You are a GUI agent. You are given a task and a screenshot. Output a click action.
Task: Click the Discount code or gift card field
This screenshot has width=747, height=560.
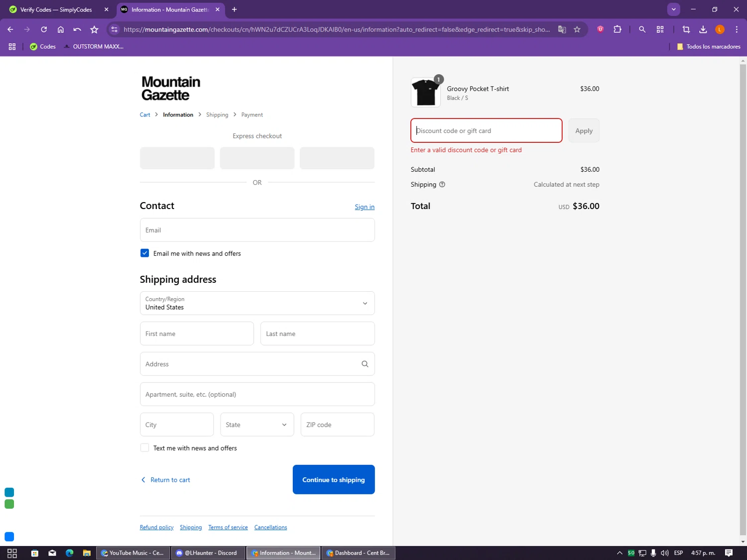click(486, 130)
